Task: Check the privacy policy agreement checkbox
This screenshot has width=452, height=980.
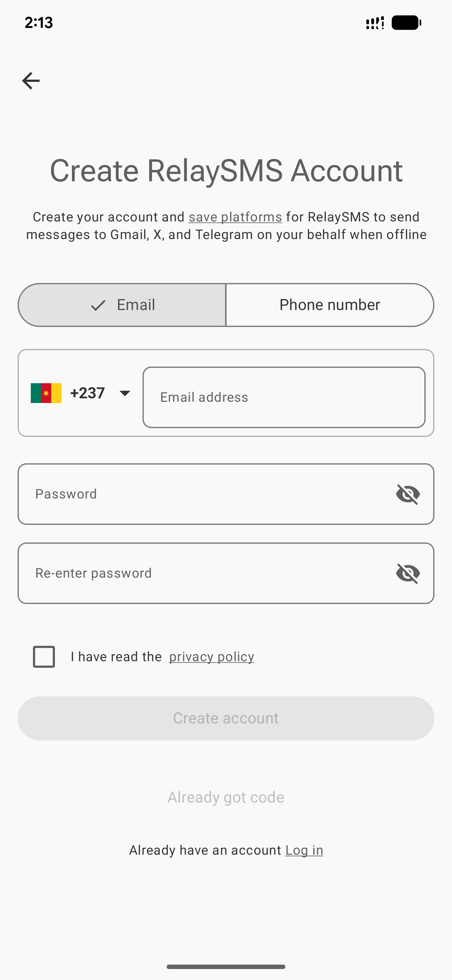Action: point(44,656)
